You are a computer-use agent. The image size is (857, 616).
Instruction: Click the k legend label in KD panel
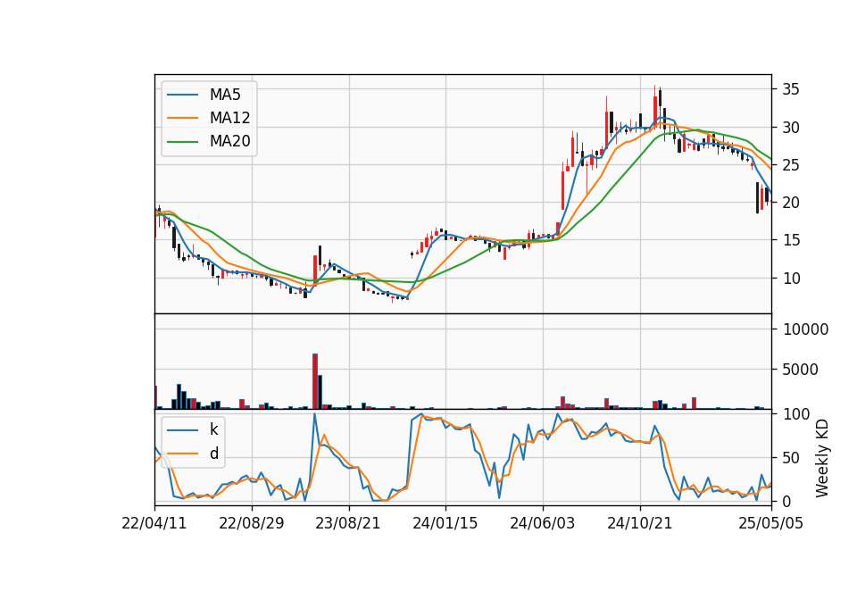(213, 429)
